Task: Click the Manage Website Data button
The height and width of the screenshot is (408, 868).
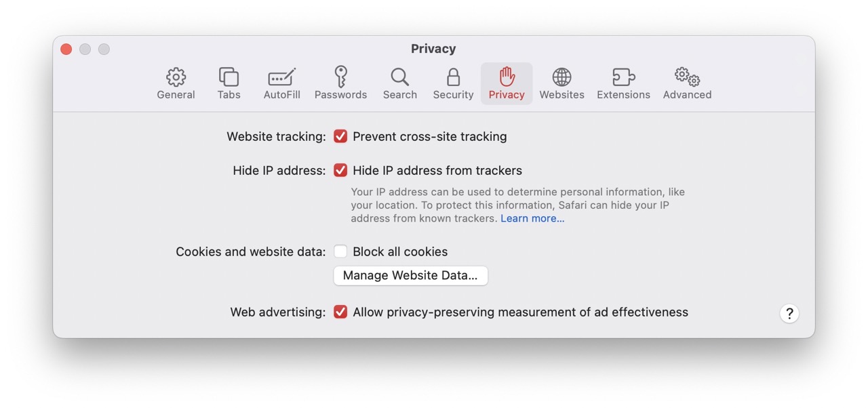Action: [410, 276]
